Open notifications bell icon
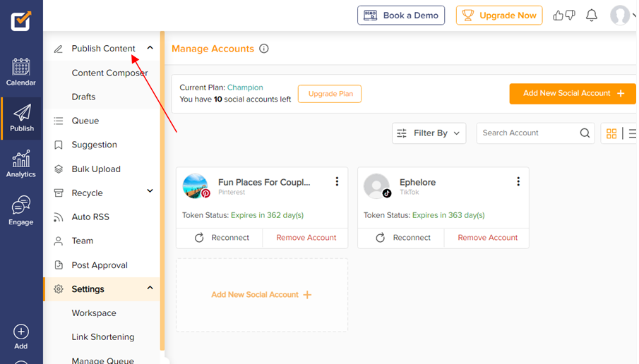Screen dimensions: 639x364 tap(591, 16)
